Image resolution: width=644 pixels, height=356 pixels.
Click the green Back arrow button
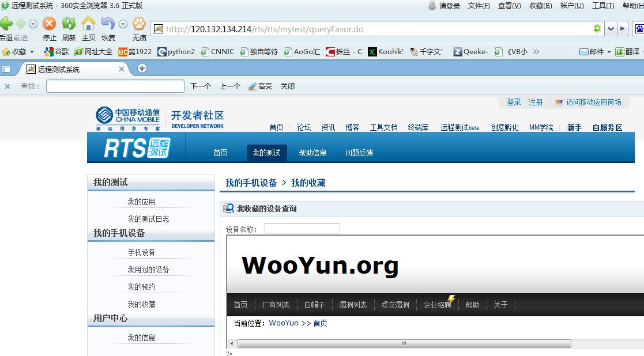tap(6, 24)
